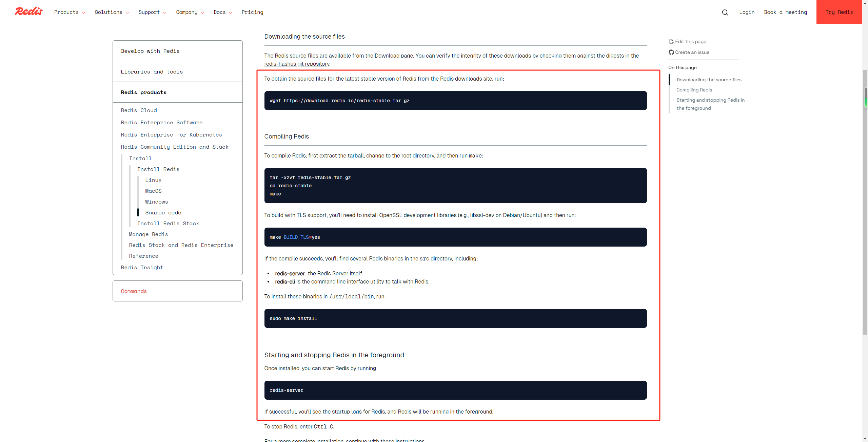Expand the Docs menu chevron
The image size is (868, 442).
pyautogui.click(x=231, y=13)
